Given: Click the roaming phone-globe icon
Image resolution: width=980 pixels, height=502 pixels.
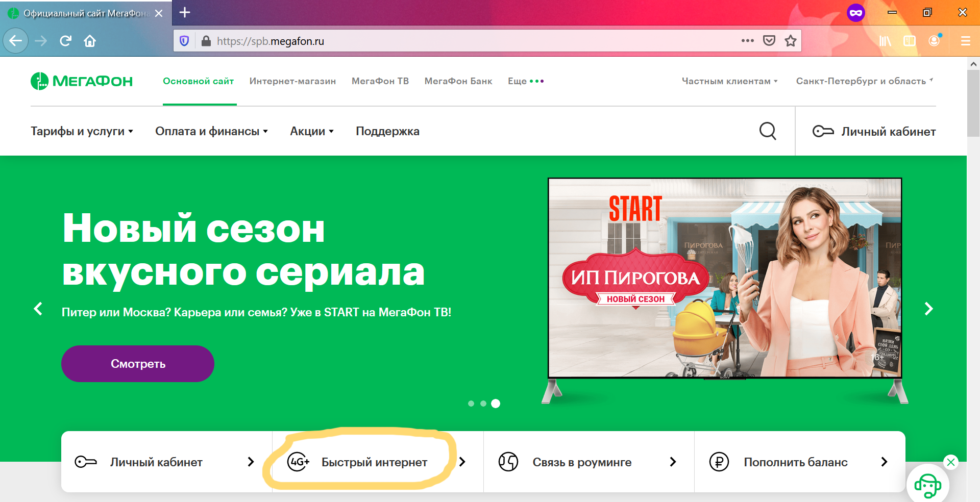Looking at the screenshot, I should (x=508, y=462).
